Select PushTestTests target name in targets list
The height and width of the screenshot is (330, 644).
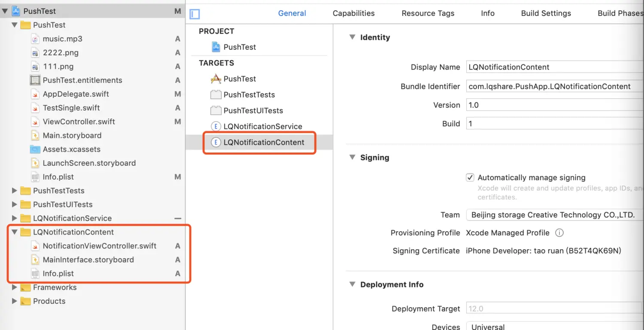(x=249, y=95)
